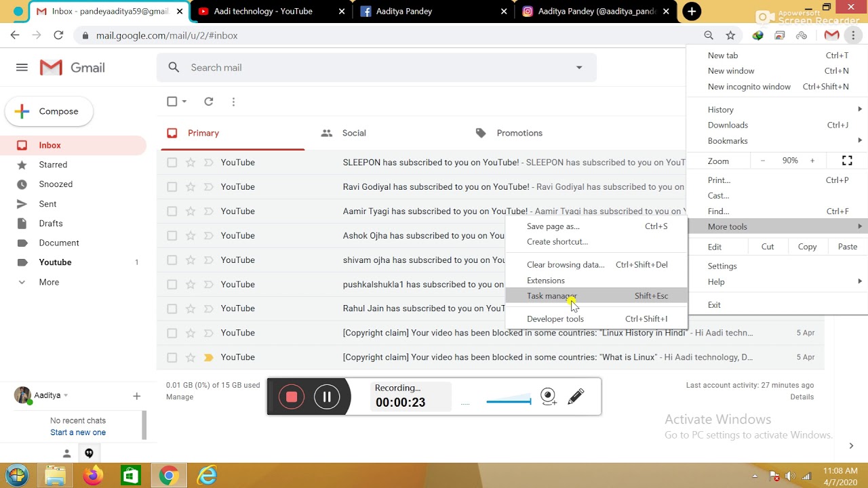The image size is (868, 488).
Task: Select the Linux History in Hindi email checkbox
Action: [x=172, y=333]
